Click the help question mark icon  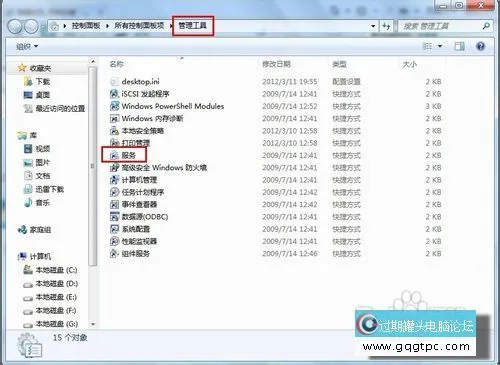(480, 46)
